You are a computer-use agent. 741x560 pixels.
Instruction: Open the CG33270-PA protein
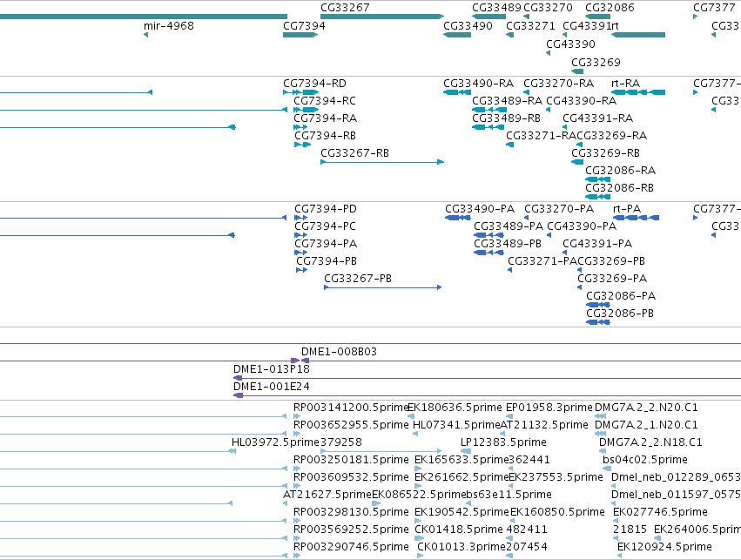pyautogui.click(x=559, y=209)
